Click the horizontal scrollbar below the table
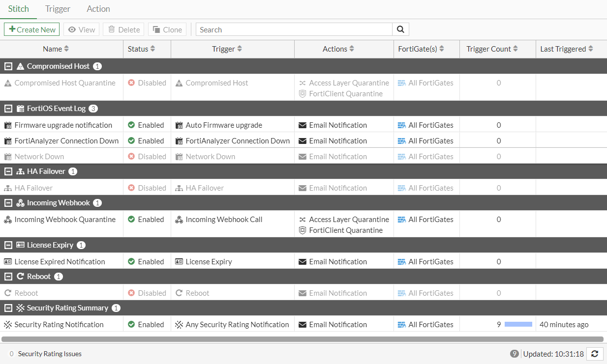The image size is (607, 364). click(x=302, y=339)
